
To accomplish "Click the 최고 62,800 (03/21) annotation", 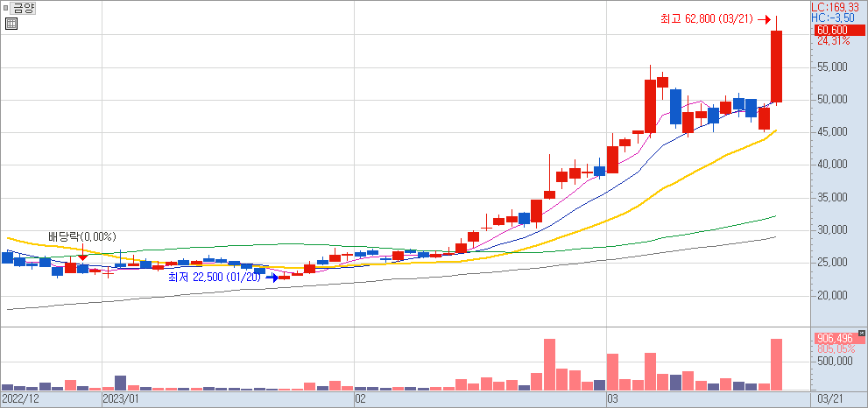I will 706,19.
